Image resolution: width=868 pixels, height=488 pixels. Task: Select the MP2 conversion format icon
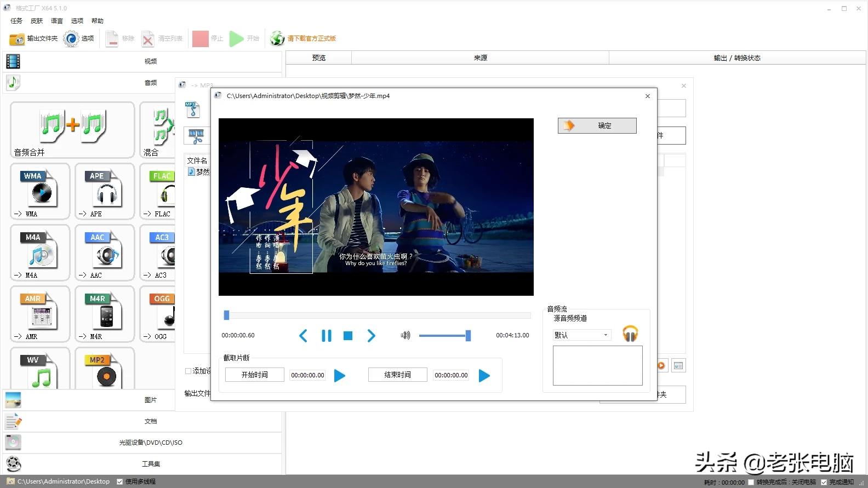coord(105,368)
